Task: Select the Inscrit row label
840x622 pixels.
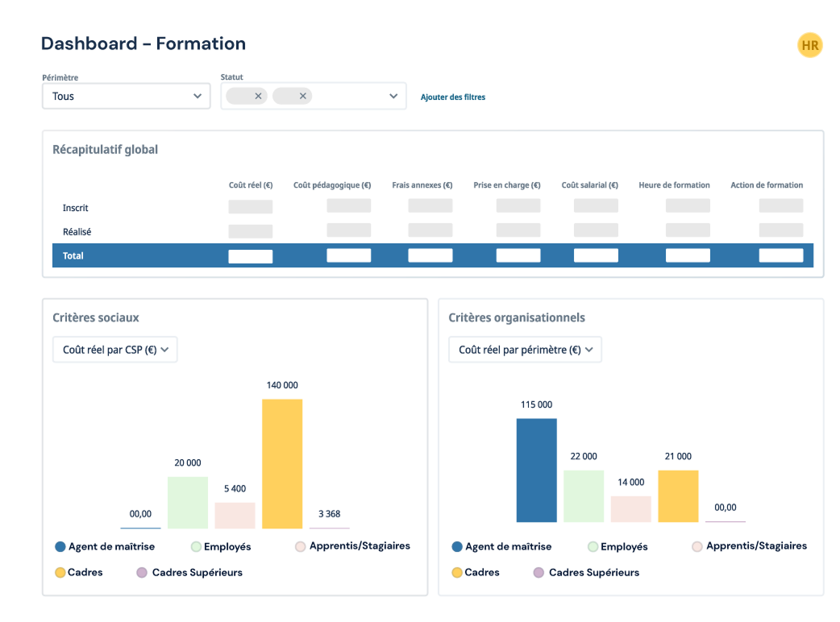Action: 75,208
